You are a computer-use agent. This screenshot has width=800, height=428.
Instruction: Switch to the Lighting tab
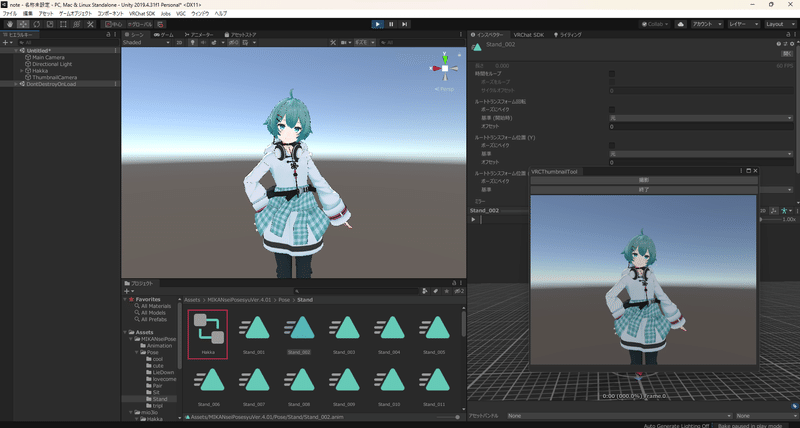[x=567, y=35]
